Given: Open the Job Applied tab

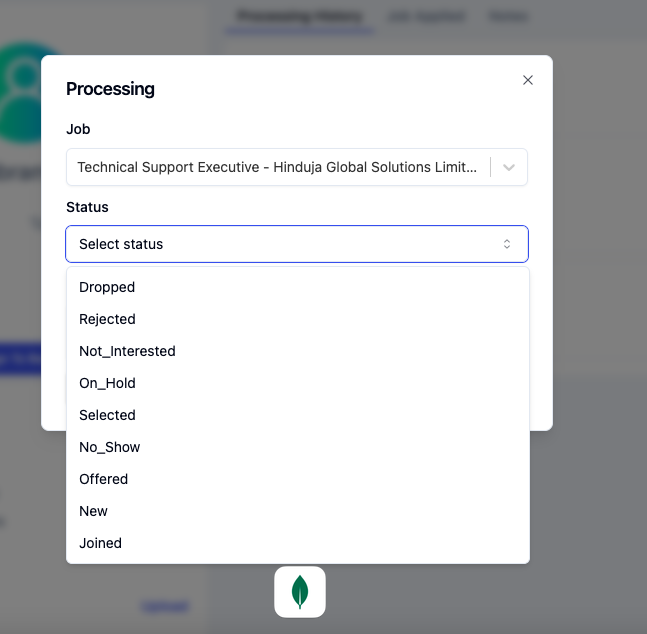Looking at the screenshot, I should (x=426, y=16).
